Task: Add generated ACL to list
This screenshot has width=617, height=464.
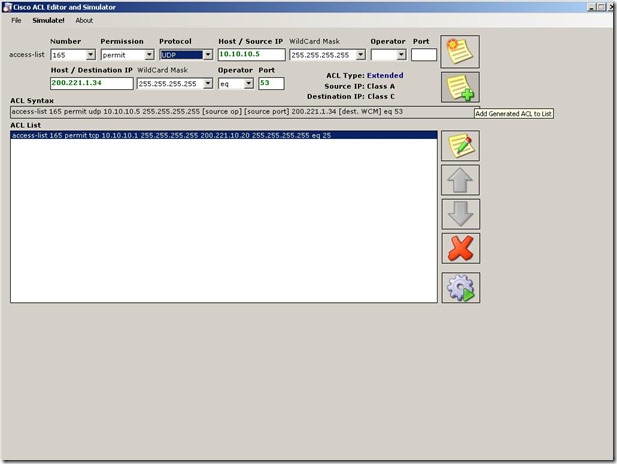Action: (x=460, y=87)
